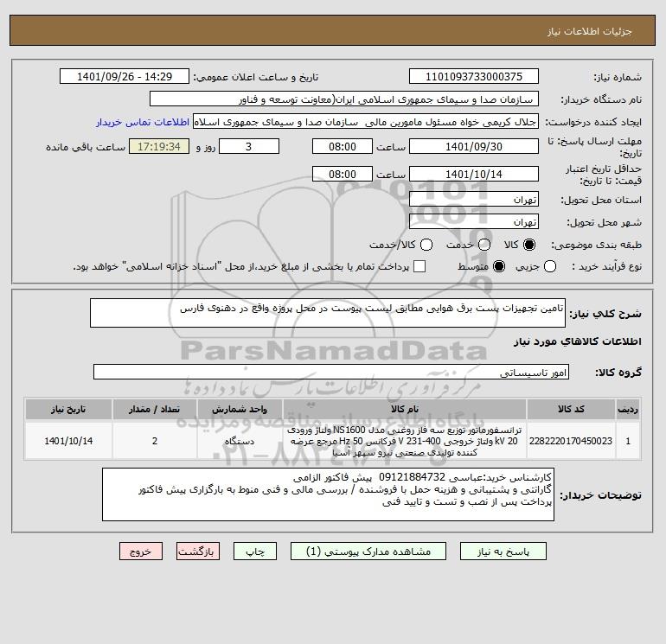This screenshot has height=644, width=666.
Task: Click quantity cell showing 2
Action: pyautogui.click(x=154, y=441)
